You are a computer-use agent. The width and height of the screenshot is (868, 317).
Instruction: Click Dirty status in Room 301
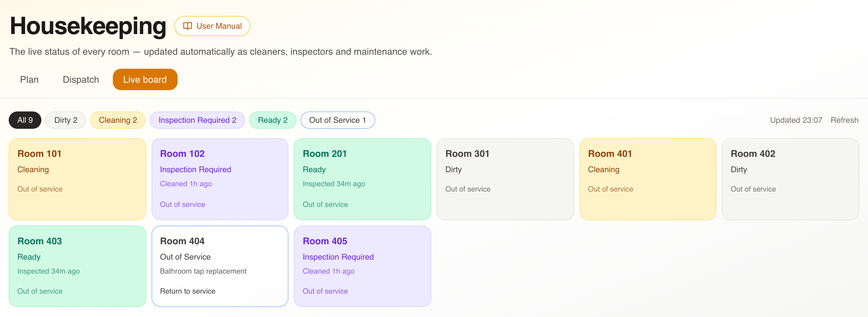[x=453, y=170]
